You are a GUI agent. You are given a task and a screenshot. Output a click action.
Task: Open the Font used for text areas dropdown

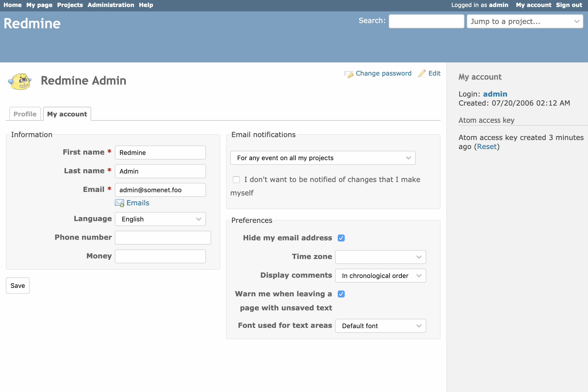tap(381, 326)
